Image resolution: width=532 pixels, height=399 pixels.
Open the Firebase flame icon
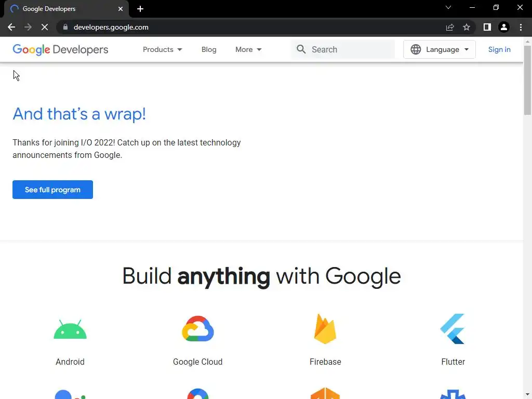(325, 329)
